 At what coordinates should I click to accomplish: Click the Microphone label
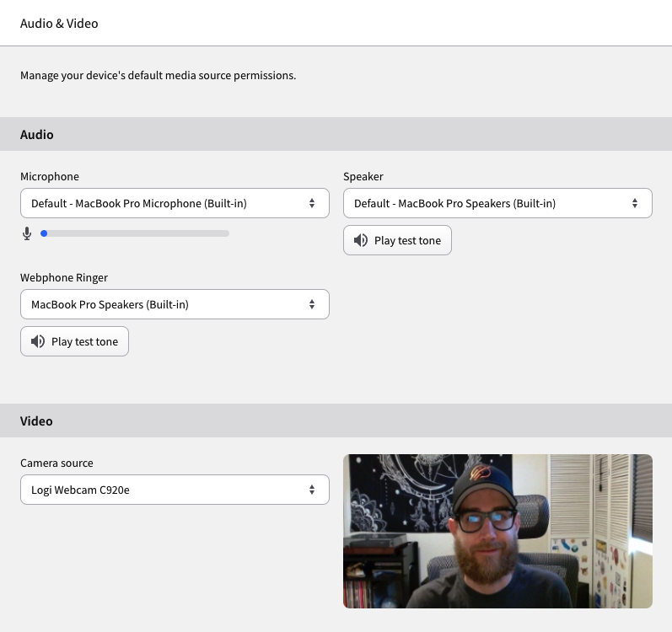(x=50, y=176)
